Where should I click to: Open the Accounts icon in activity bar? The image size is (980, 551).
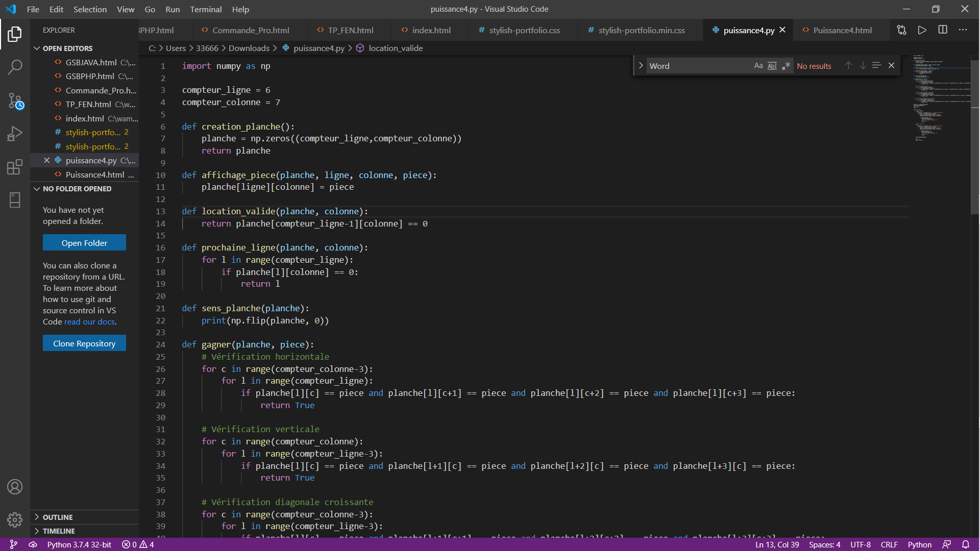(15, 487)
